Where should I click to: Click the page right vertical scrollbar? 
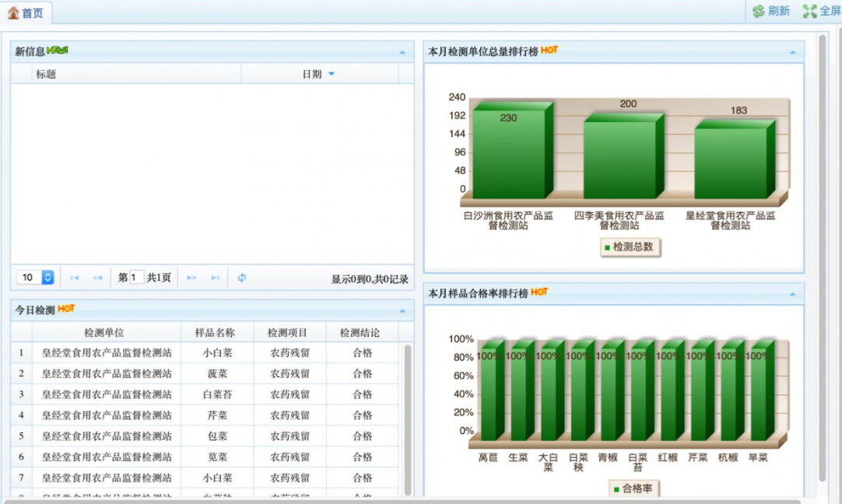(822, 257)
